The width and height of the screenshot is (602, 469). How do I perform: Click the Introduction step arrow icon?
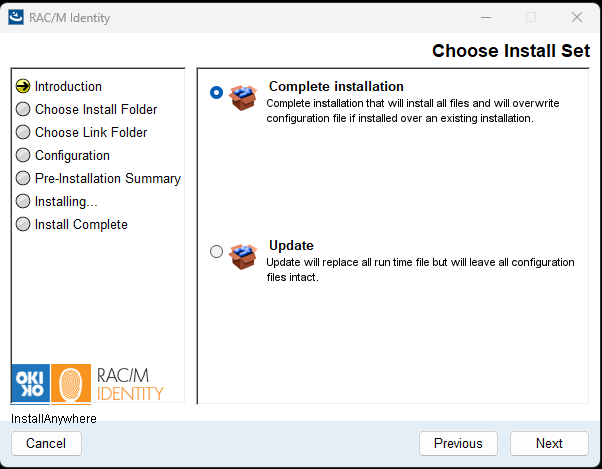(23, 87)
